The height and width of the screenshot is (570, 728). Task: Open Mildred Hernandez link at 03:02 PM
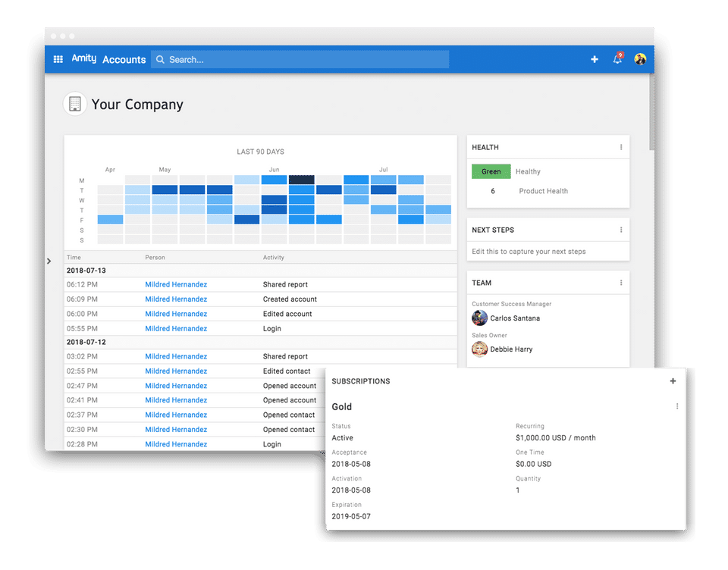[176, 356]
